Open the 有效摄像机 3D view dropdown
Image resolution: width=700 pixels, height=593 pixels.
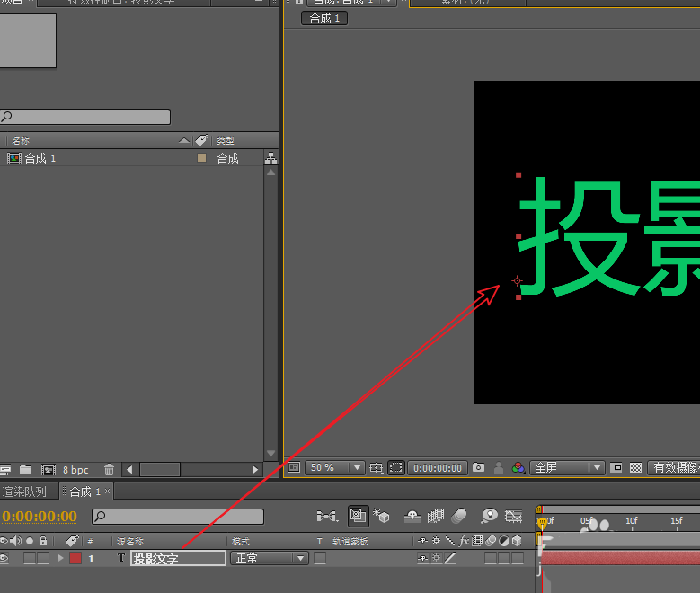674,467
